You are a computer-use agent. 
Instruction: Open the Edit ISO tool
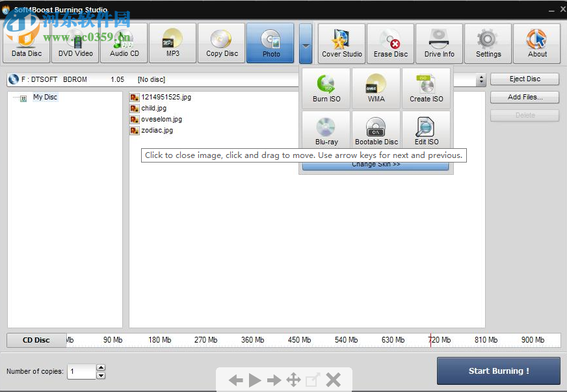click(x=427, y=130)
